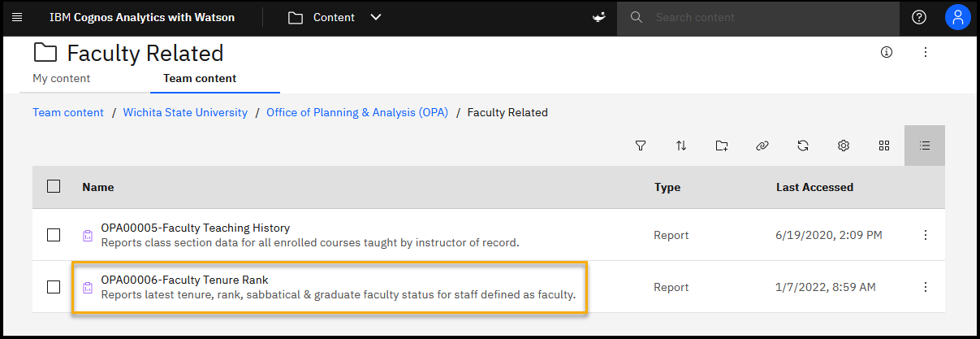Viewport: 980px width, 339px height.
Task: Open the hamburger navigation menu
Action: pos(17,17)
